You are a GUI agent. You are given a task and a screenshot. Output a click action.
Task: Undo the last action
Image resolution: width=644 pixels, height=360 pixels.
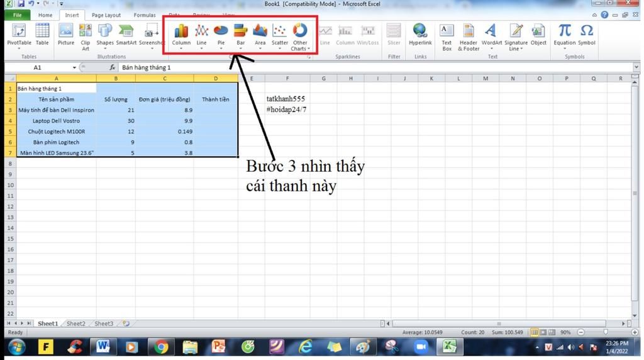click(31, 4)
